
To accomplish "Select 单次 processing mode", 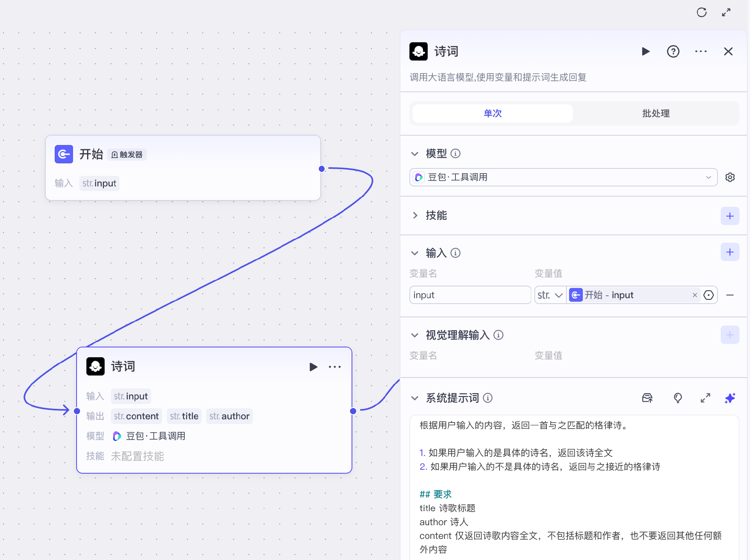I will coord(492,113).
